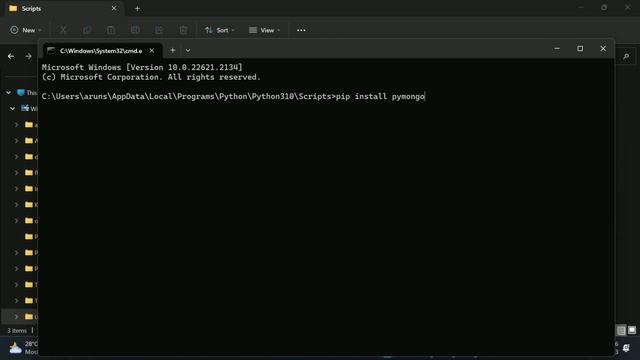Add a new tab in File Explorer
This screenshot has width=640, height=360.
(137, 8)
